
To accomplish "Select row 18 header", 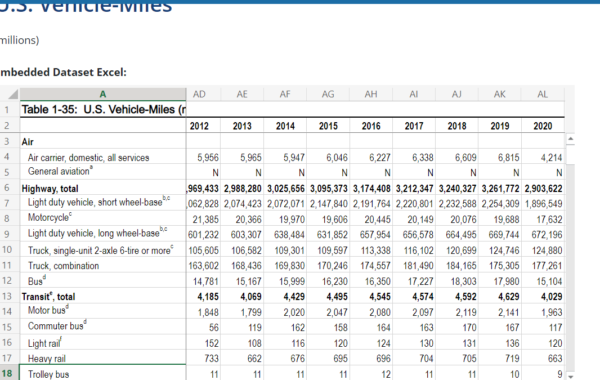I will tap(7, 373).
